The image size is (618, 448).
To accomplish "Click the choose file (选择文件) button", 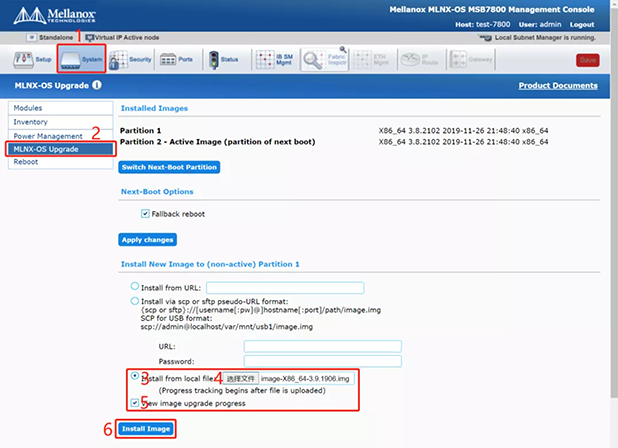I will (241, 379).
